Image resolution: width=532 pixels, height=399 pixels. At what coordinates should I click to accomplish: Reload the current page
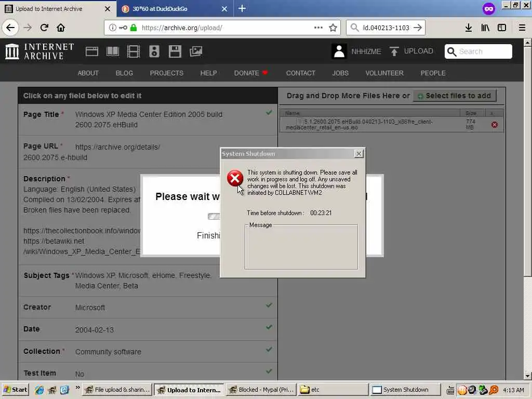(44, 28)
